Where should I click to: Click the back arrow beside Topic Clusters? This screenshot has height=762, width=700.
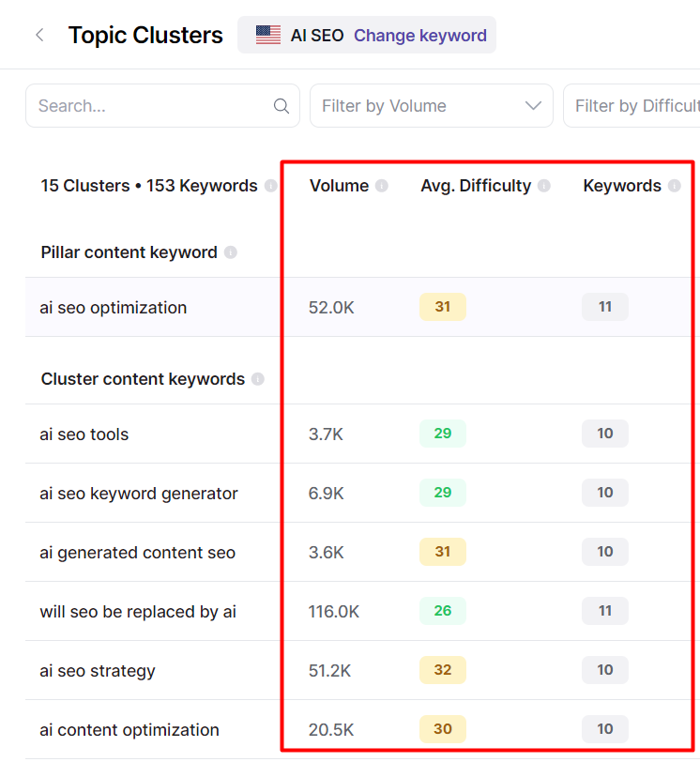pos(39,36)
